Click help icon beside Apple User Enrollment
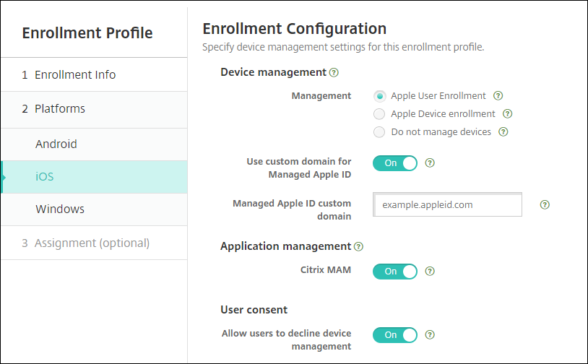Screen dimensions: 588x364 pos(498,95)
